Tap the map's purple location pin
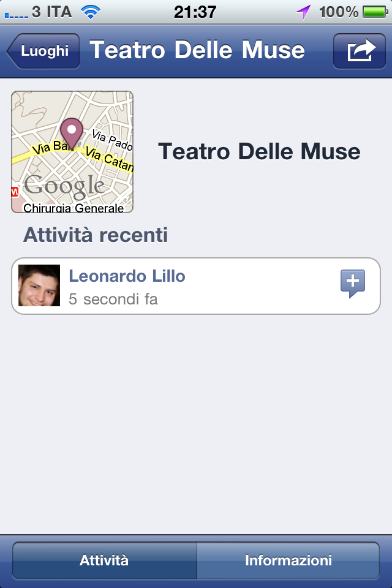The image size is (392, 588). 71,134
